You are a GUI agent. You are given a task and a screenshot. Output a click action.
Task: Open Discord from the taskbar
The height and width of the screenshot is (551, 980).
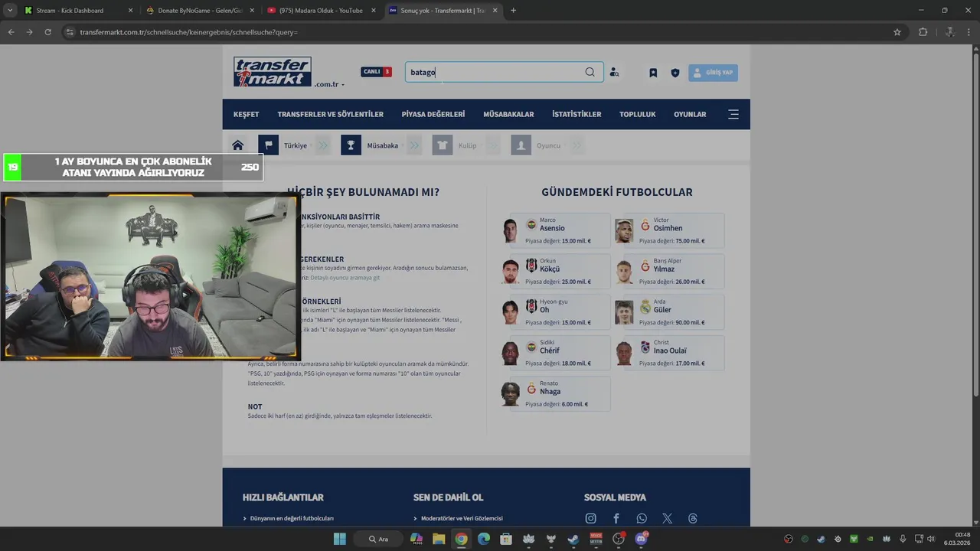coord(641,539)
